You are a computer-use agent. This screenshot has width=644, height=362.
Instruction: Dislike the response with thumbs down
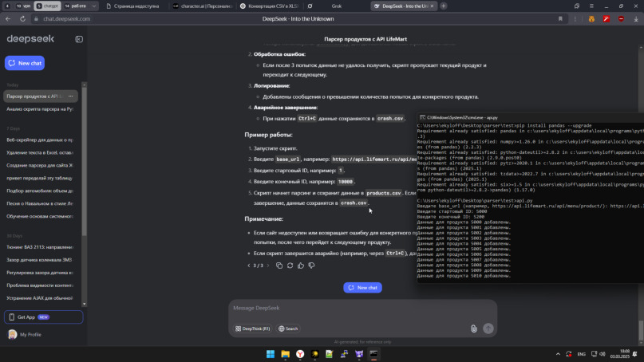(311, 266)
